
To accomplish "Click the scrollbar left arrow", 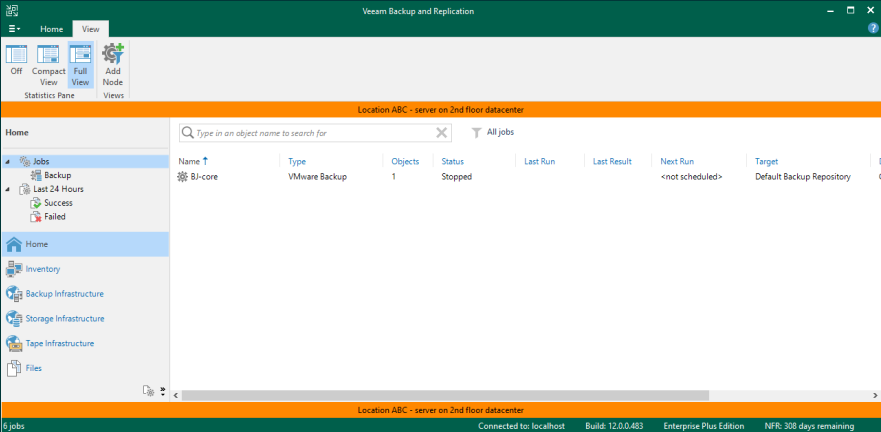I will [x=176, y=395].
